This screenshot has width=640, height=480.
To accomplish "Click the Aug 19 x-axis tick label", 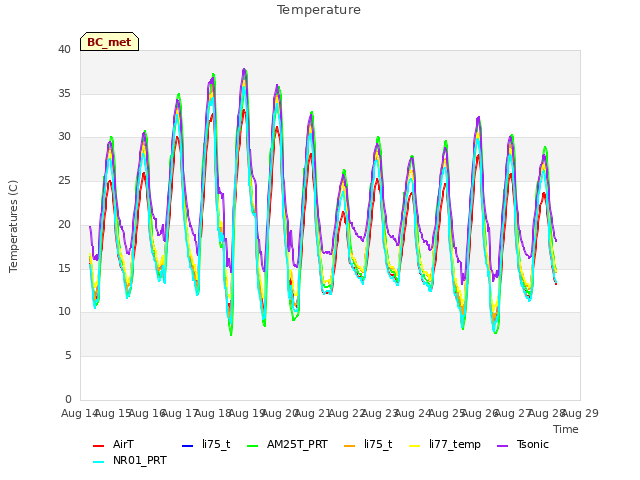I will click(247, 413).
